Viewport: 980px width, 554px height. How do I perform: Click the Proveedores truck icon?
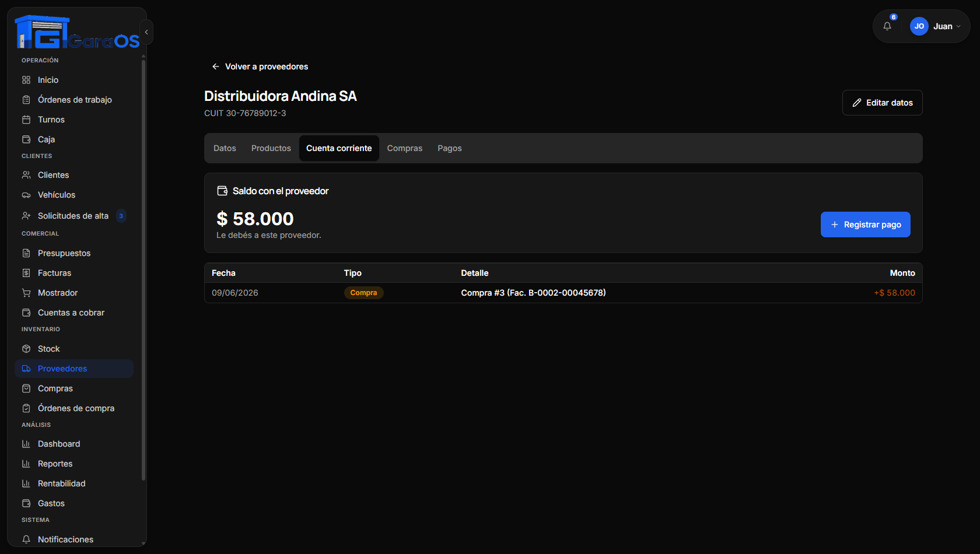[x=26, y=369]
